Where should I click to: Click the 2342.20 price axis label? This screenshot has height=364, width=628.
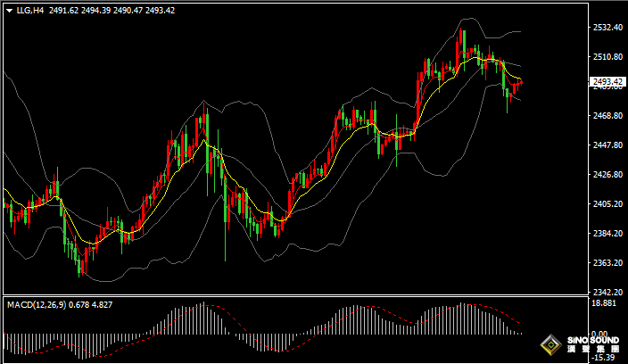coord(607,293)
